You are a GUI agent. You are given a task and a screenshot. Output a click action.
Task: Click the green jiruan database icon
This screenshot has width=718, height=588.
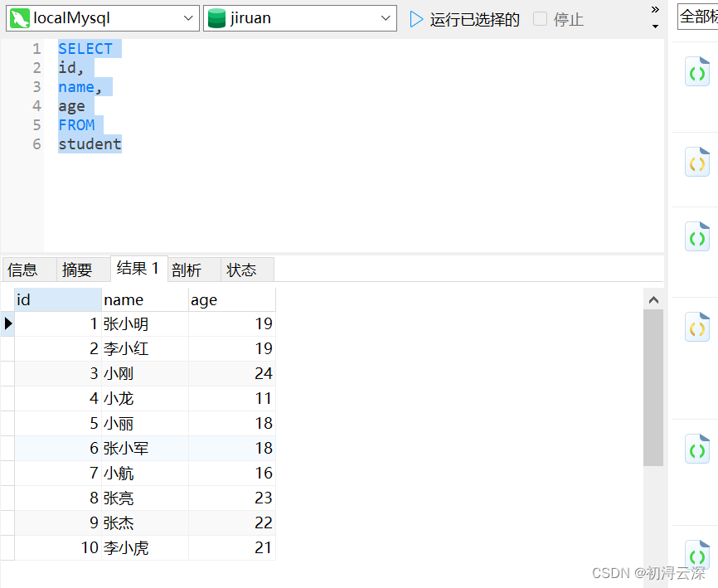(216, 18)
